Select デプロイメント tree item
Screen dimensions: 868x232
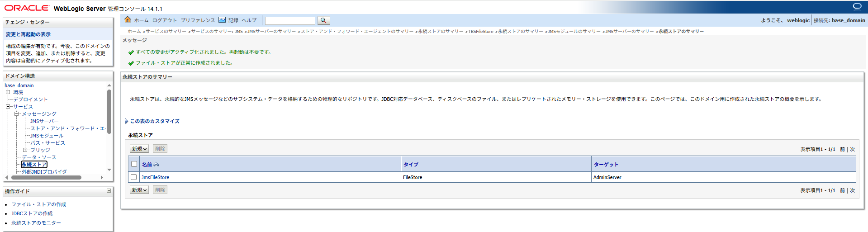click(x=30, y=99)
